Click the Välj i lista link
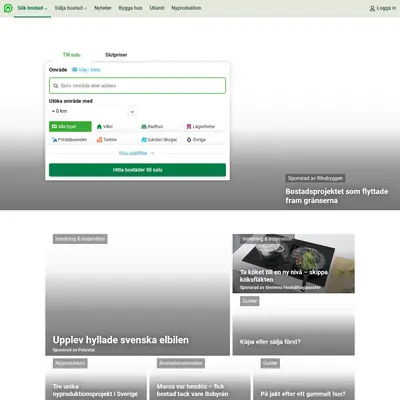 click(x=86, y=70)
